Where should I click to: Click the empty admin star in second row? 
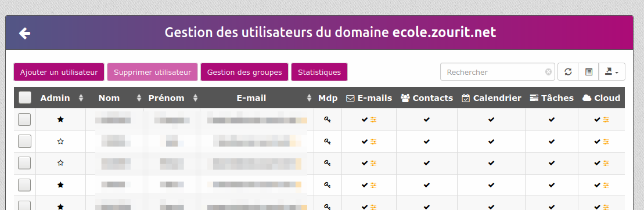(60, 142)
